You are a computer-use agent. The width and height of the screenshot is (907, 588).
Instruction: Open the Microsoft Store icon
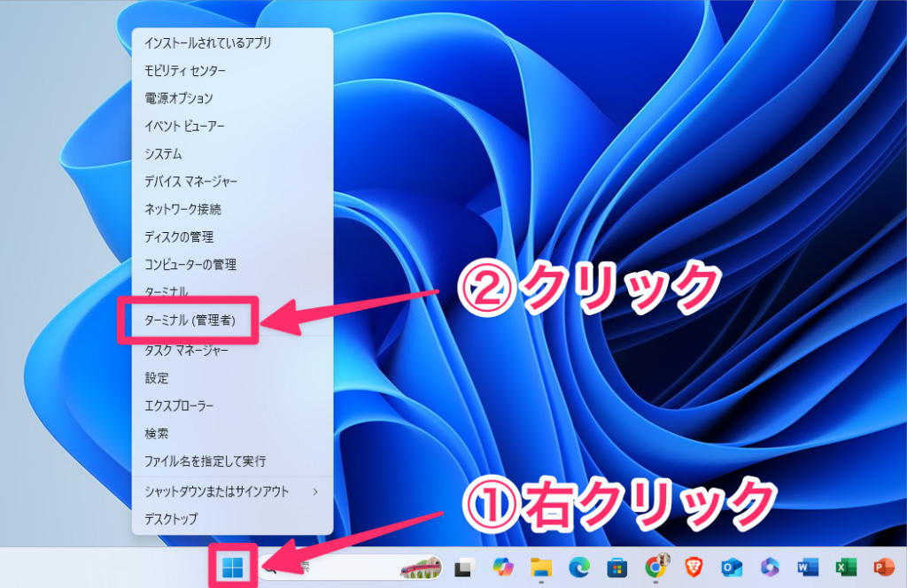pyautogui.click(x=617, y=568)
